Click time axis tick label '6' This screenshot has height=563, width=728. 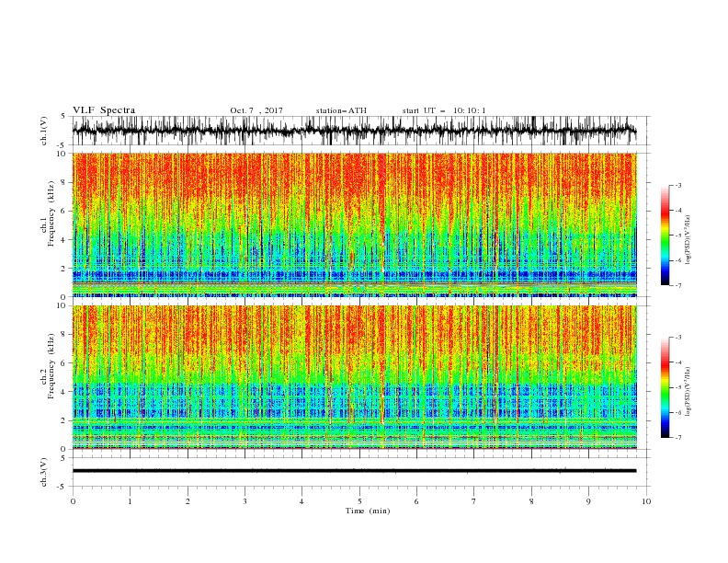pyautogui.click(x=416, y=501)
